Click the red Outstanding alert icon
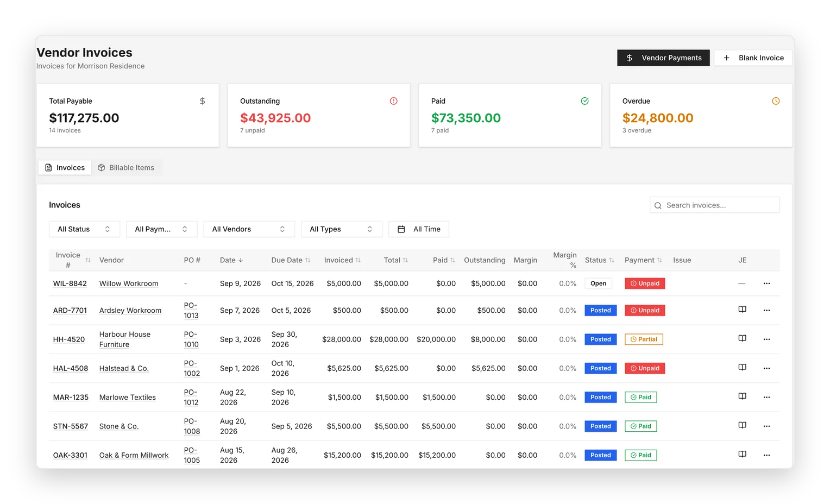Image resolution: width=830 pixels, height=504 pixels. point(393,101)
